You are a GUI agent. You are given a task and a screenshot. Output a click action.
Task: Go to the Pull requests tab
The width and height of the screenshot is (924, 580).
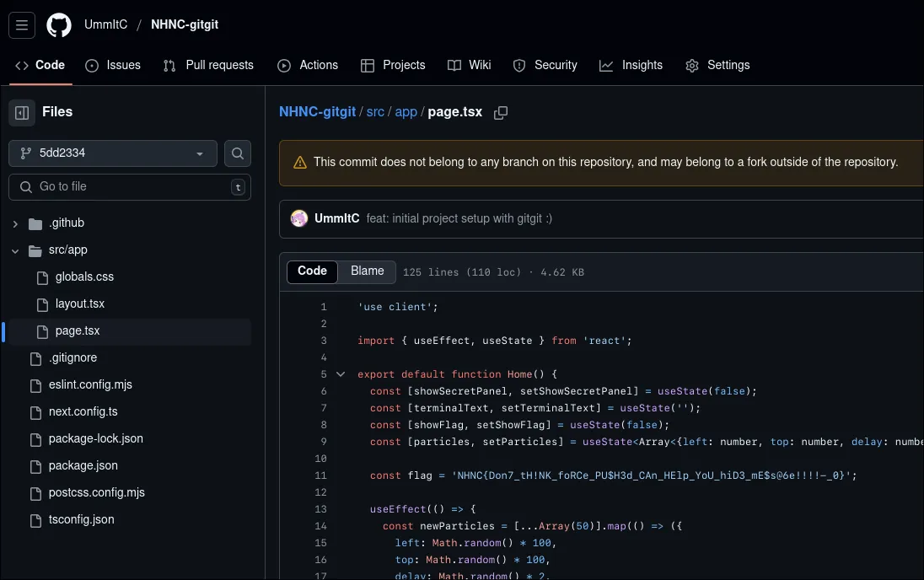208,65
